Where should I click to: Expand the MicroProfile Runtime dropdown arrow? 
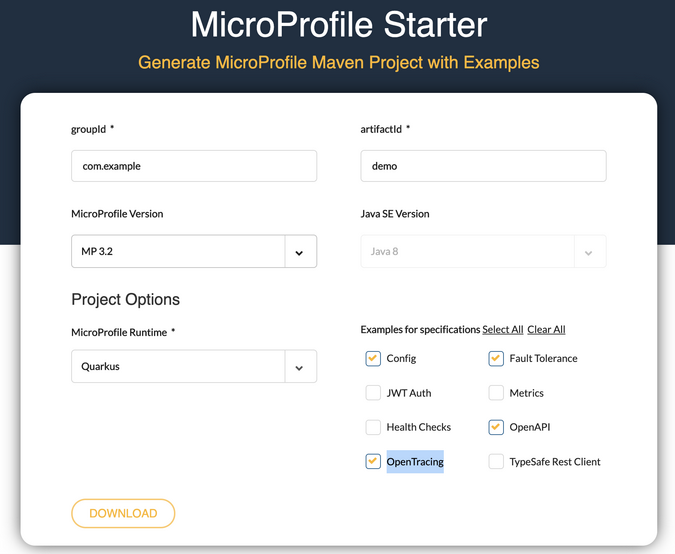299,367
